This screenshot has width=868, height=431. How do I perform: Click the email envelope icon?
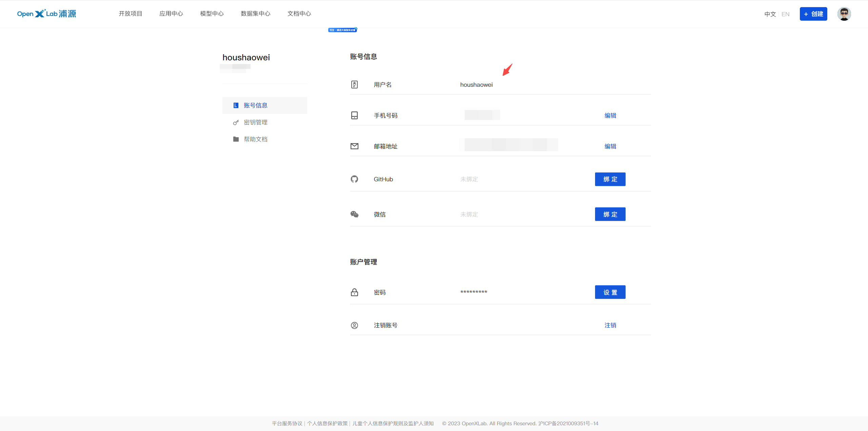pyautogui.click(x=354, y=146)
